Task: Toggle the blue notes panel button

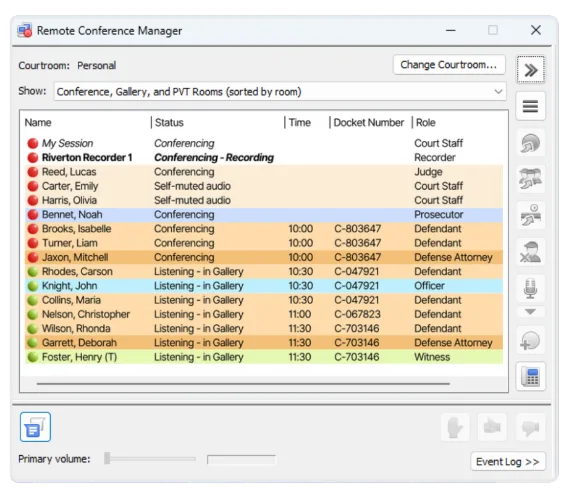Action: (35, 427)
